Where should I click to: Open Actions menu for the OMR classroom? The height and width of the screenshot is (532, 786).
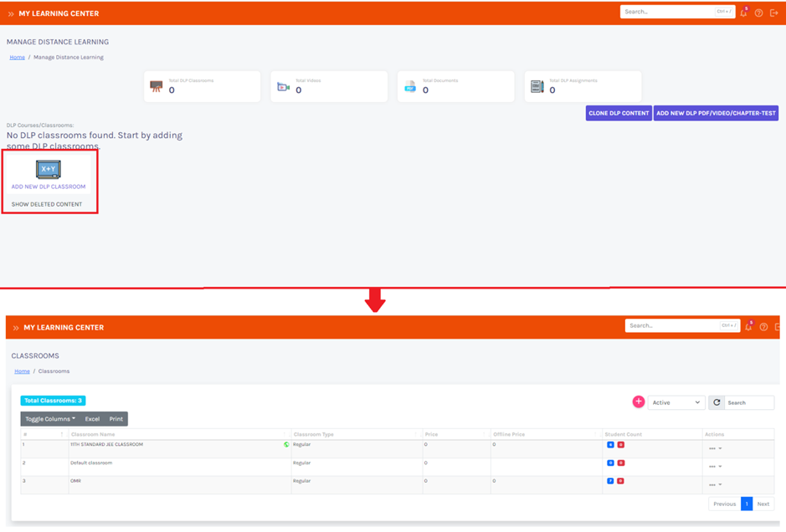tap(715, 485)
